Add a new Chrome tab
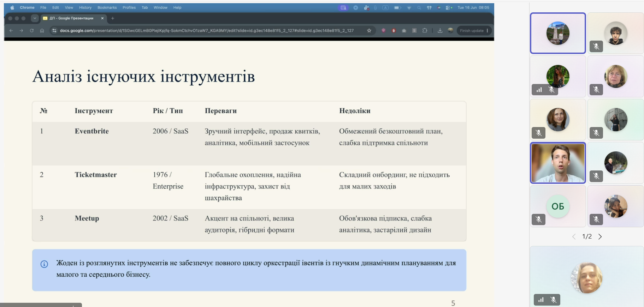This screenshot has width=644, height=307. [113, 18]
